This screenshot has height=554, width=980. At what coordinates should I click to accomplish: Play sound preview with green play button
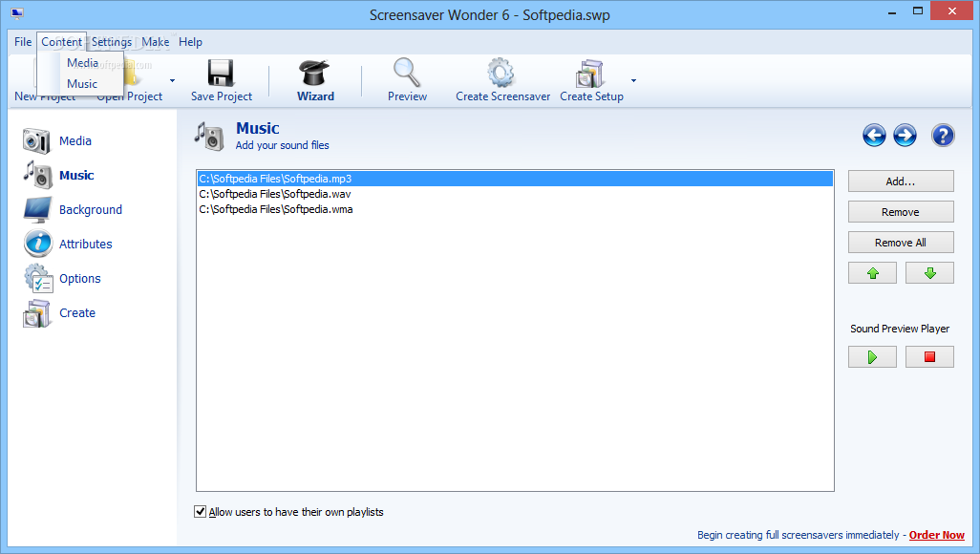click(x=872, y=357)
